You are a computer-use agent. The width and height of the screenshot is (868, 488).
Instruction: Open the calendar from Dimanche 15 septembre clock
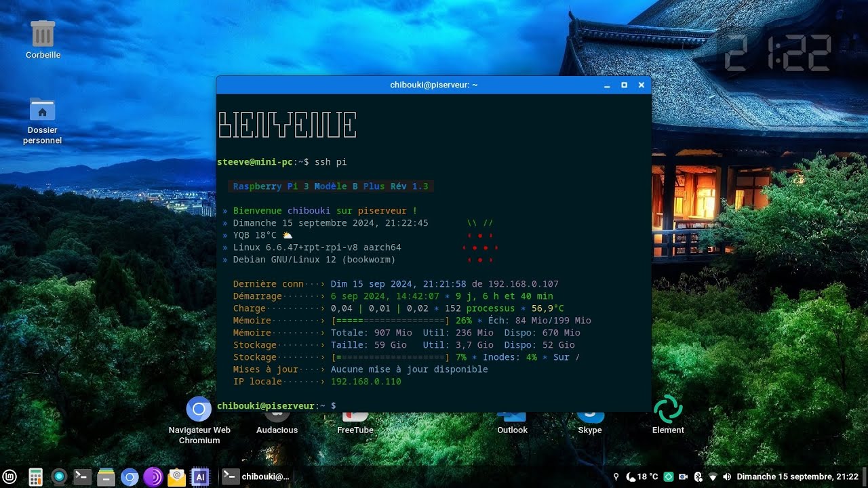click(x=797, y=477)
